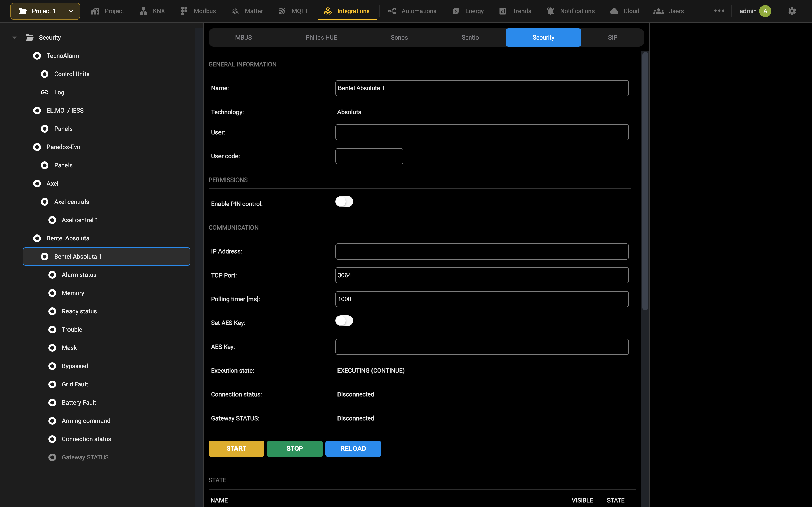Open the Automations menu item

412,11
